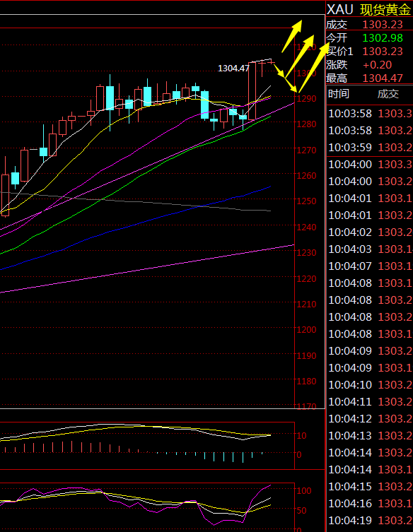The image size is (413, 532).
Task: Select the 10:04:03 tick row
Action: click(x=370, y=249)
